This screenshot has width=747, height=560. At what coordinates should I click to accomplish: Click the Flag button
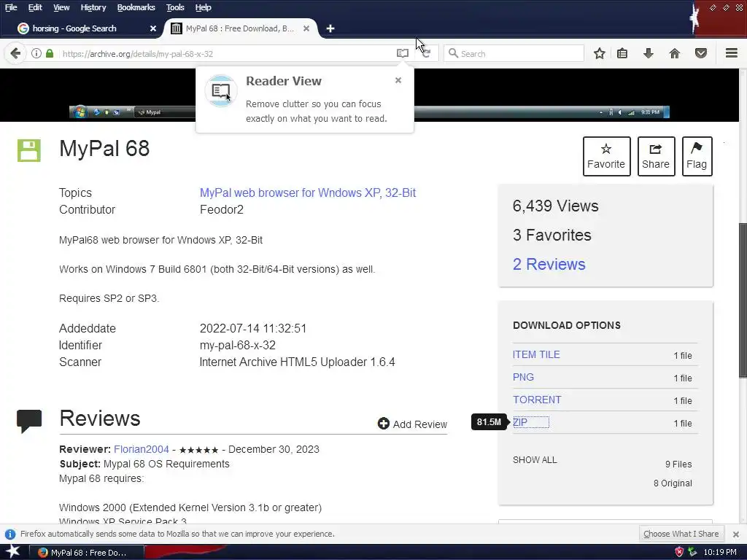point(697,156)
